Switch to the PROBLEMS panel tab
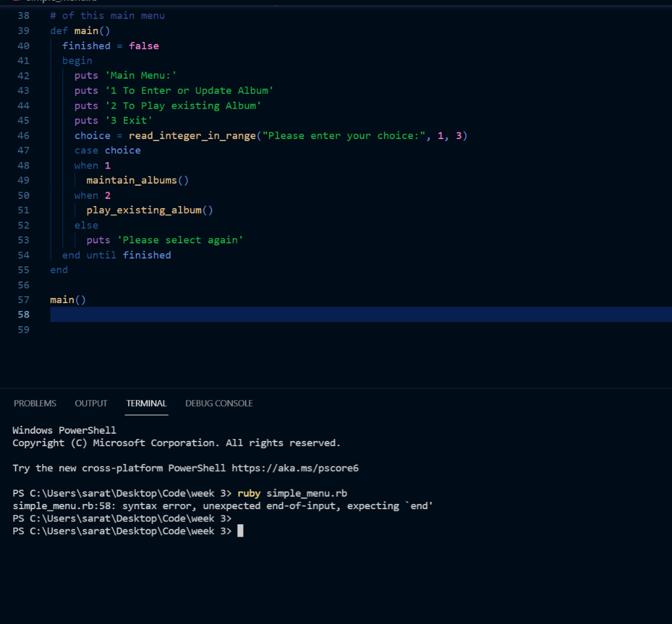 click(35, 404)
